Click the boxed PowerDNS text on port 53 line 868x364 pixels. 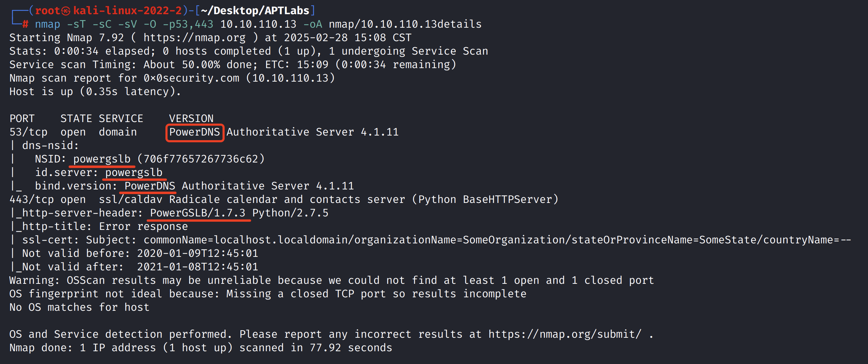pos(195,132)
